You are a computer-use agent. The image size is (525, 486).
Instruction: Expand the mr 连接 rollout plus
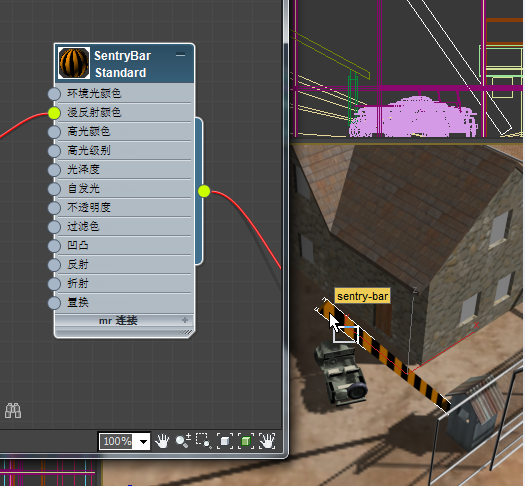185,320
